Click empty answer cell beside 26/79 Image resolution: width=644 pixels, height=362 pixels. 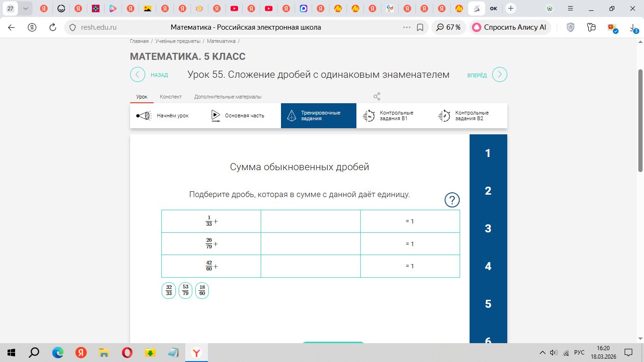click(x=310, y=244)
